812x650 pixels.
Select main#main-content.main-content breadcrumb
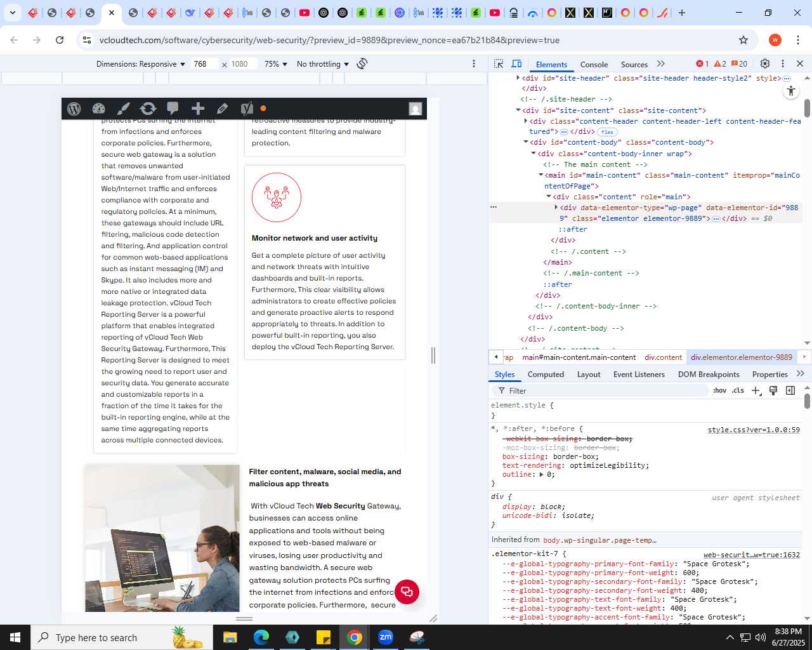[579, 357]
